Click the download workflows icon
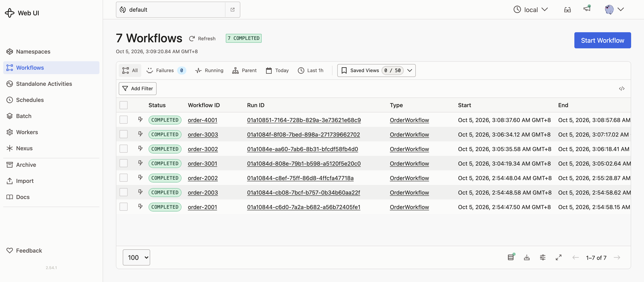The height and width of the screenshot is (282, 644). coord(526,257)
